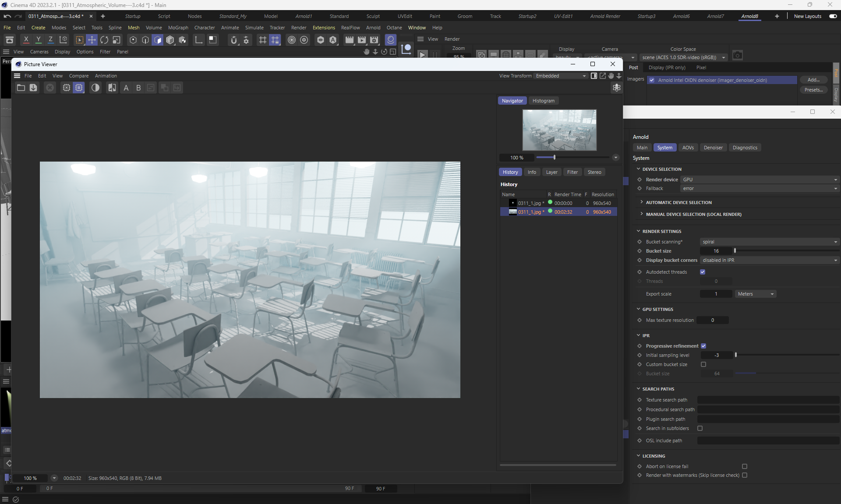
Task: Adjust the Navigator zoom slider
Action: (x=555, y=158)
